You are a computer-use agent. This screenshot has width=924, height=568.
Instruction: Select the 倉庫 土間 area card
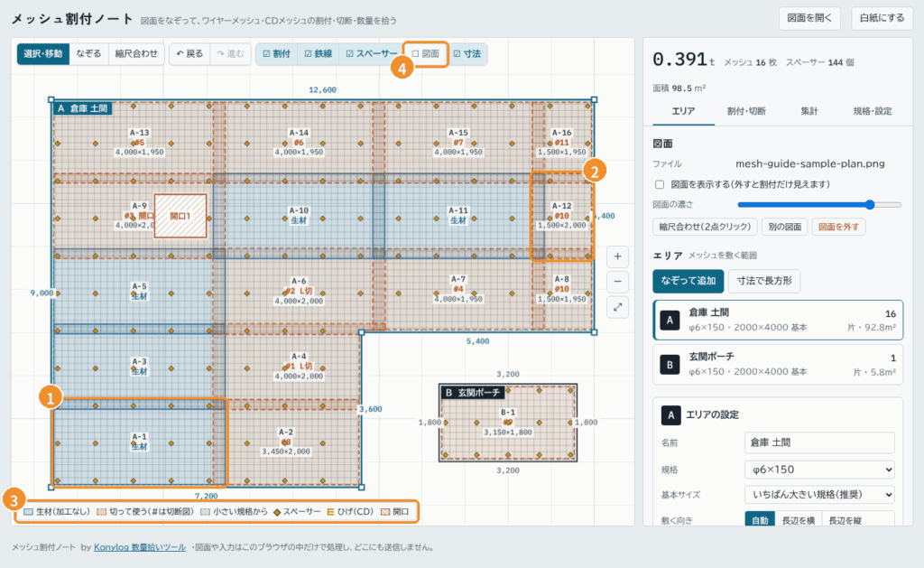click(x=778, y=321)
